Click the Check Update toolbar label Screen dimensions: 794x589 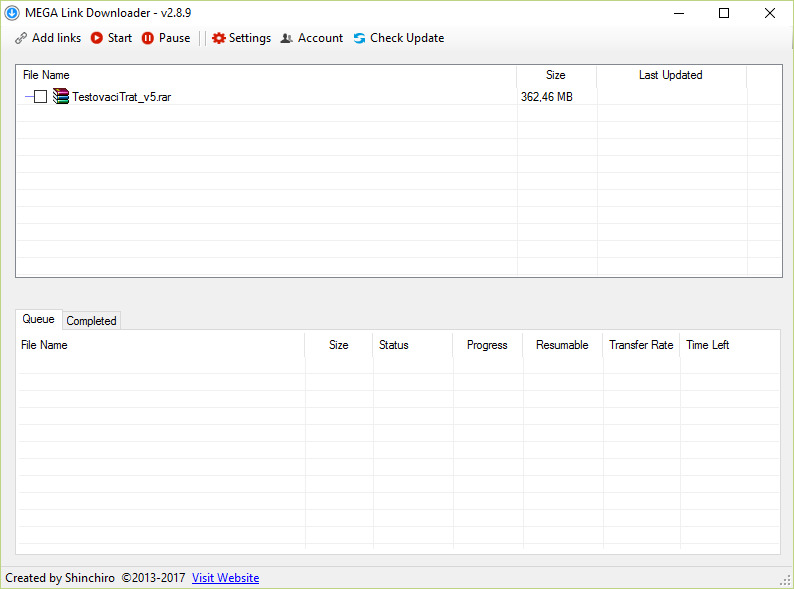click(407, 38)
